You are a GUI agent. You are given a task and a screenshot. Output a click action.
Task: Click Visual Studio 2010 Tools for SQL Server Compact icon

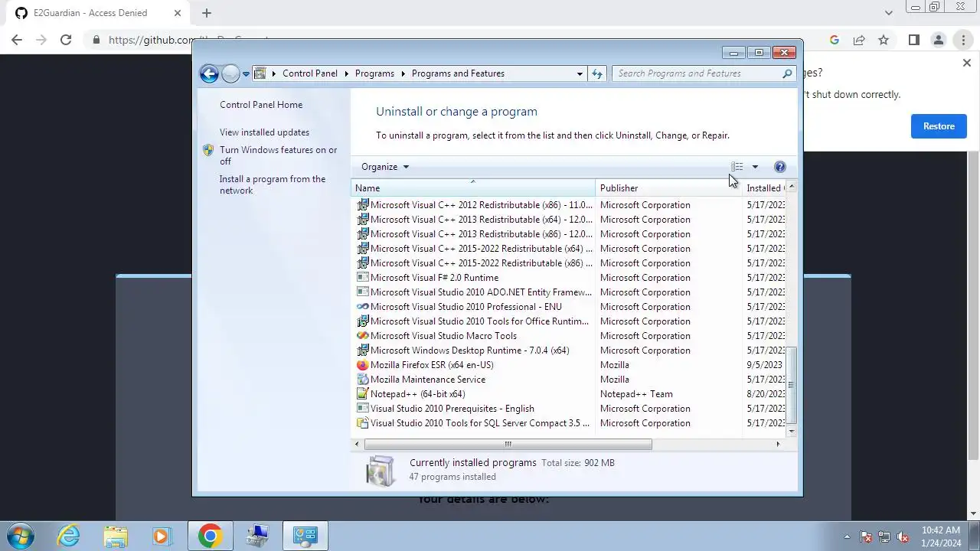click(363, 423)
